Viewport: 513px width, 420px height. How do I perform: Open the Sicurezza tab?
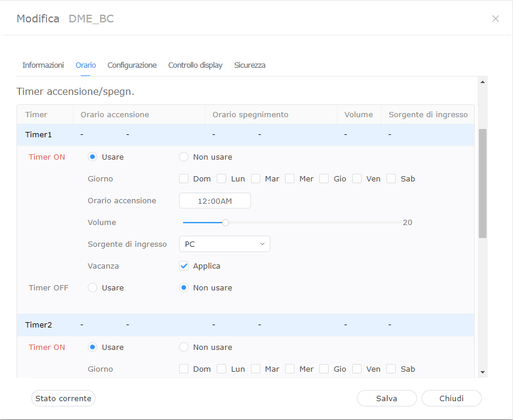pos(250,65)
